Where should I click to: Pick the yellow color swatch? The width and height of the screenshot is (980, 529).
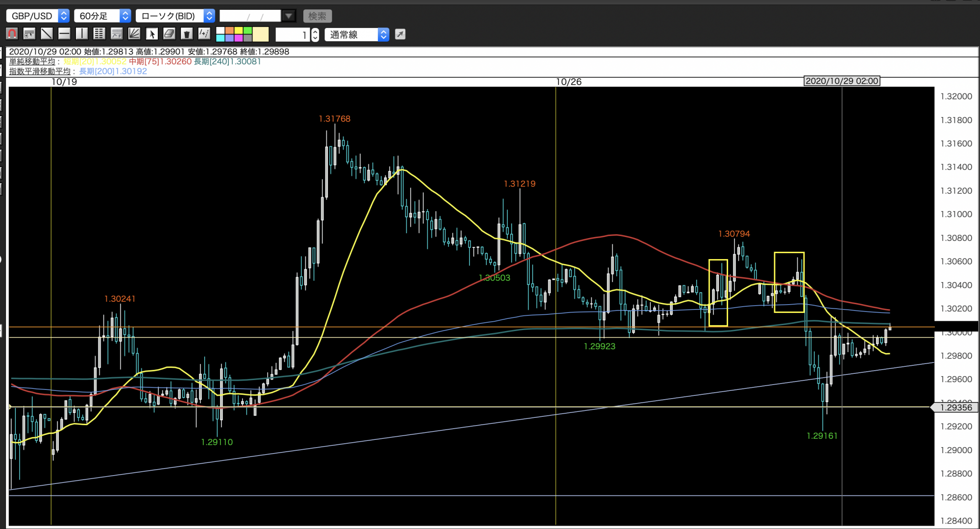(239, 30)
